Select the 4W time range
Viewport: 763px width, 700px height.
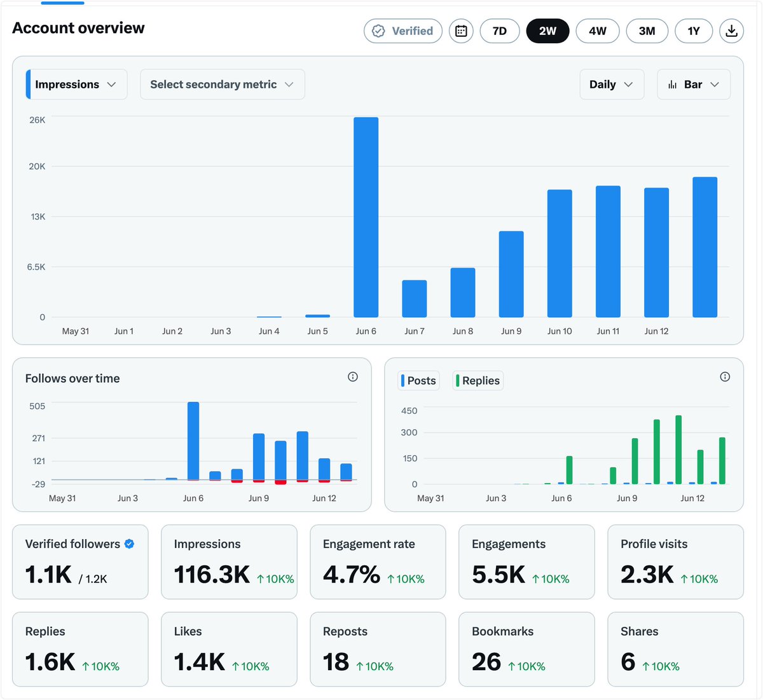598,31
